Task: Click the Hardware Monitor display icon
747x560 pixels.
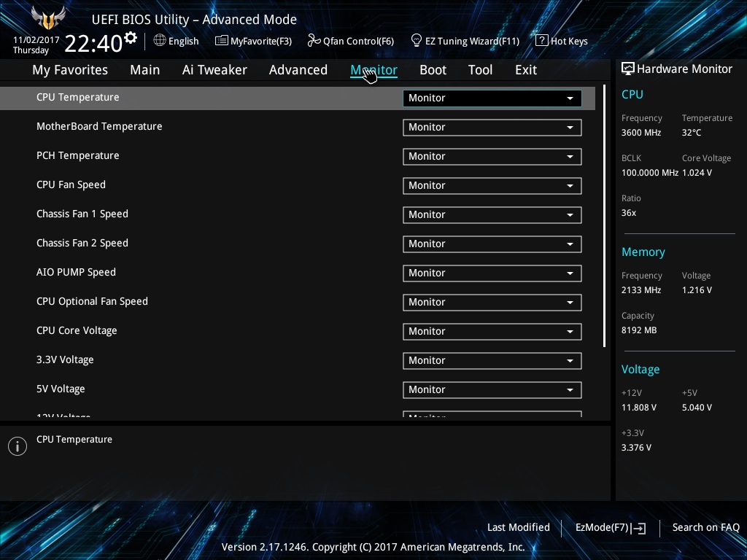Action: pos(627,69)
